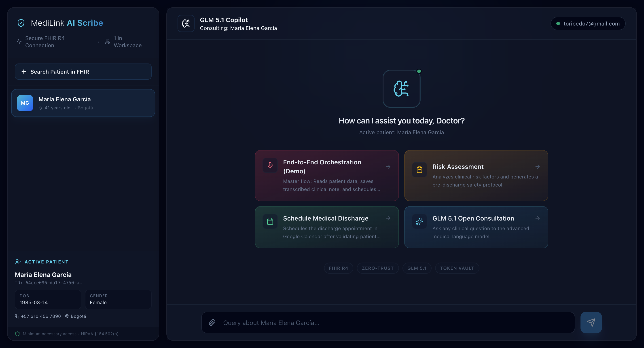Click the clipboard icon on Risk Assessment
The width and height of the screenshot is (644, 348).
(x=419, y=170)
